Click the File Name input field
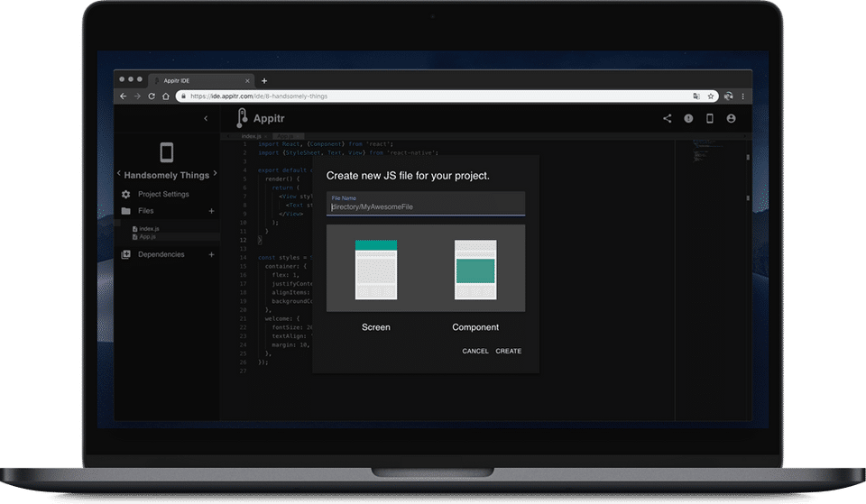866x504 pixels. click(x=426, y=204)
